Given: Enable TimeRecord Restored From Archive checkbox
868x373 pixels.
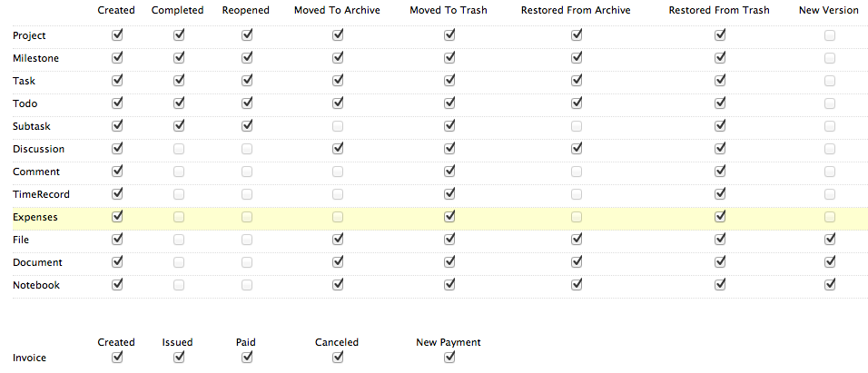Looking at the screenshot, I should point(577,194).
